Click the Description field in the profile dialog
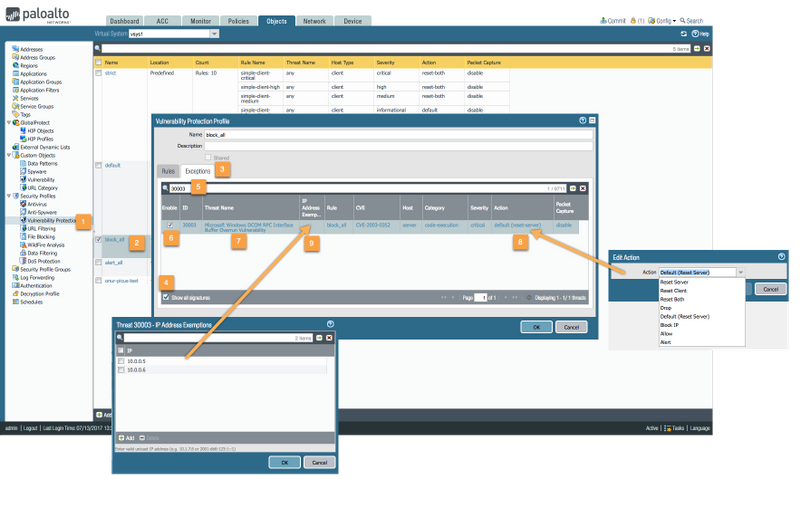 point(398,146)
